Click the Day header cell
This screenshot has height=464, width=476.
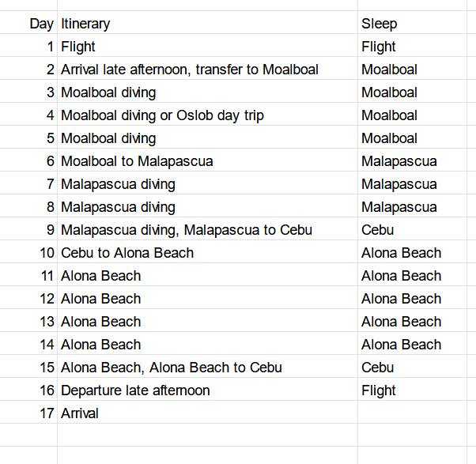(41, 24)
